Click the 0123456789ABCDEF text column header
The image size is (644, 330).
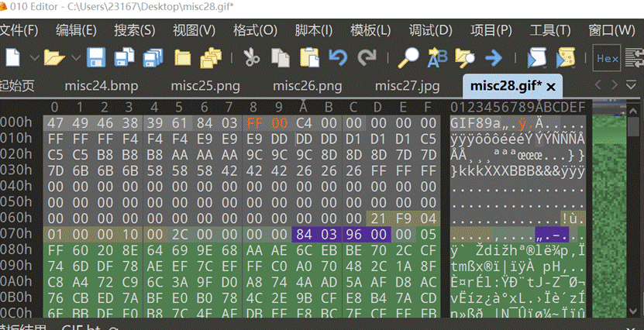click(518, 107)
